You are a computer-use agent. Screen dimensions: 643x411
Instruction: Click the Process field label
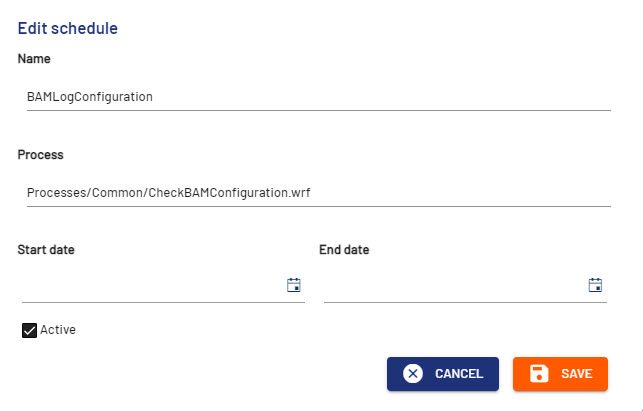tap(41, 155)
